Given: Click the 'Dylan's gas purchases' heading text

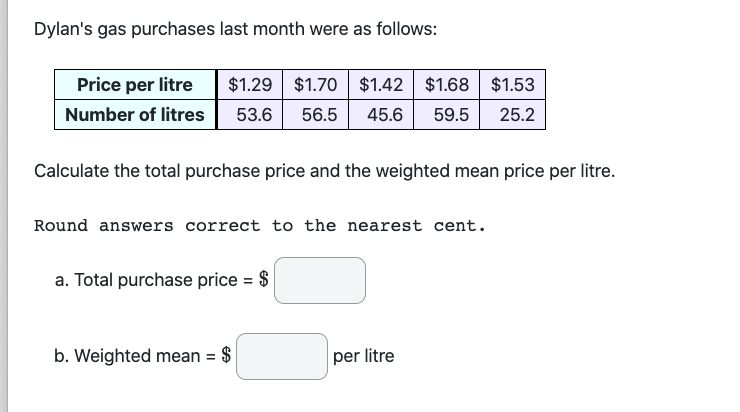Looking at the screenshot, I should [x=235, y=29].
